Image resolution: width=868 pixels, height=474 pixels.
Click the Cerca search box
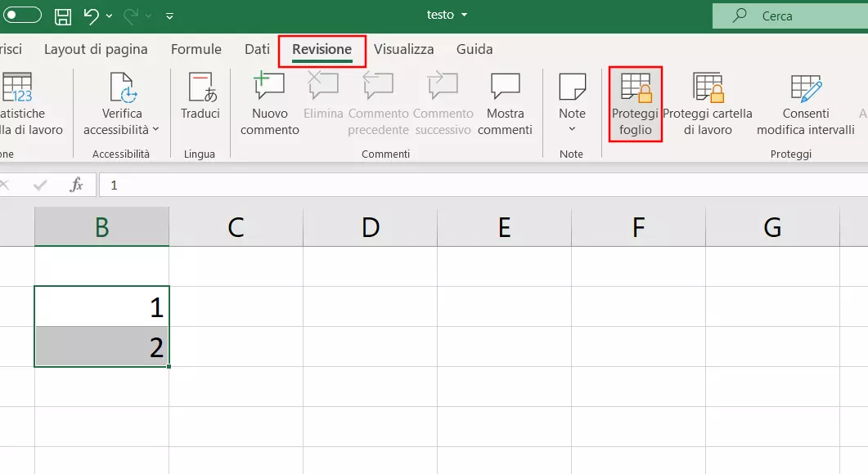click(790, 16)
